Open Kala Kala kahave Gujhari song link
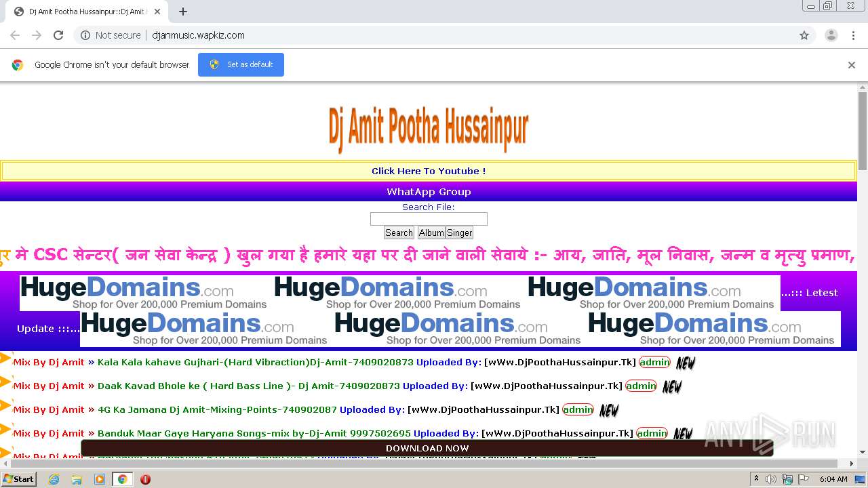 click(256, 363)
